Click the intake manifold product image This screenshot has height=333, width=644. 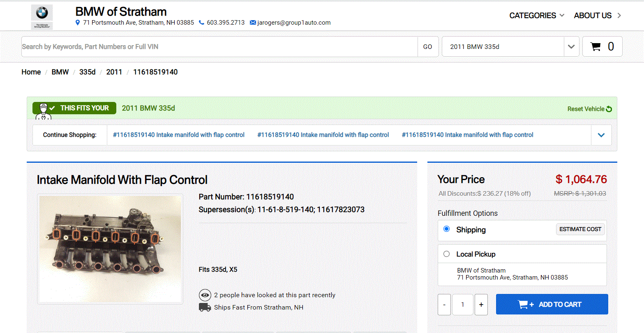click(x=110, y=249)
